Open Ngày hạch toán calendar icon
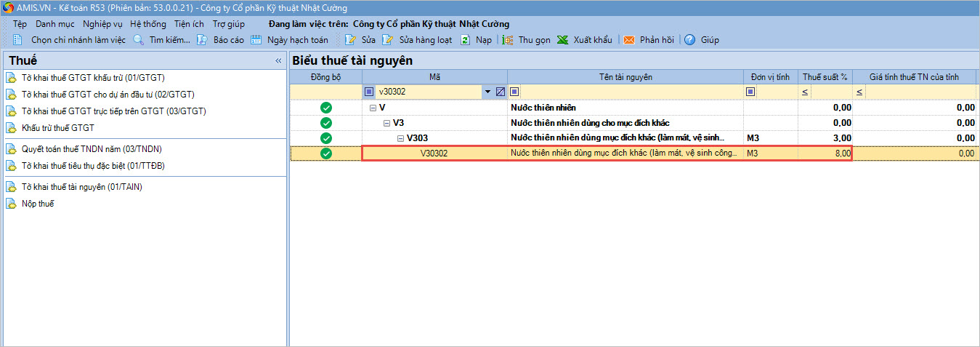Screen dimensions: 980x347 point(256,40)
